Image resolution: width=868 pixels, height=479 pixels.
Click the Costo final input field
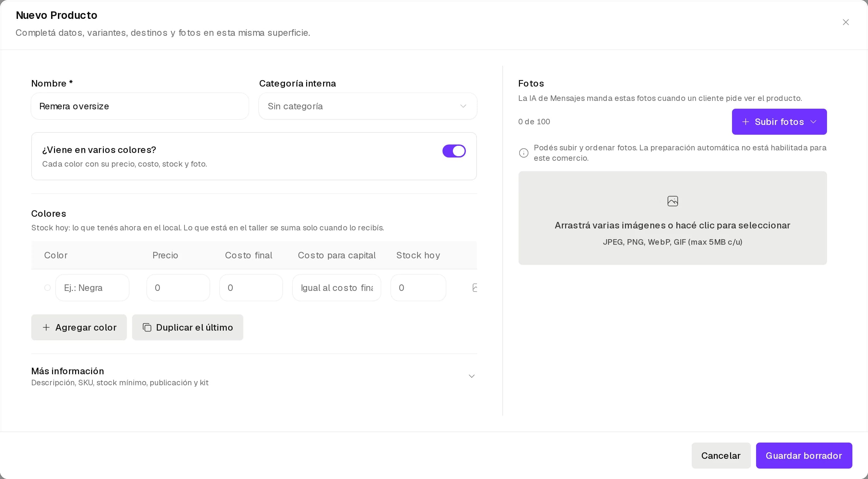click(x=251, y=288)
